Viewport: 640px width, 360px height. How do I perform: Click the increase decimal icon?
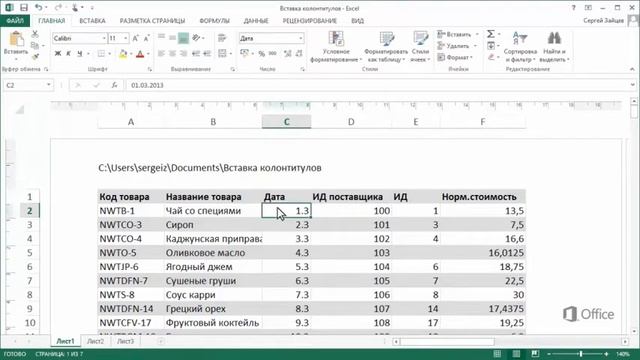(x=288, y=53)
